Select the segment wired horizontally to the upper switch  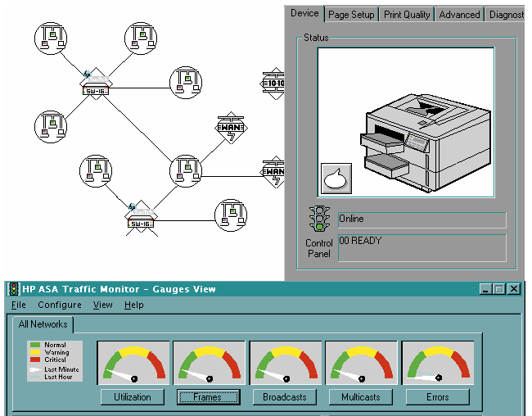click(186, 83)
